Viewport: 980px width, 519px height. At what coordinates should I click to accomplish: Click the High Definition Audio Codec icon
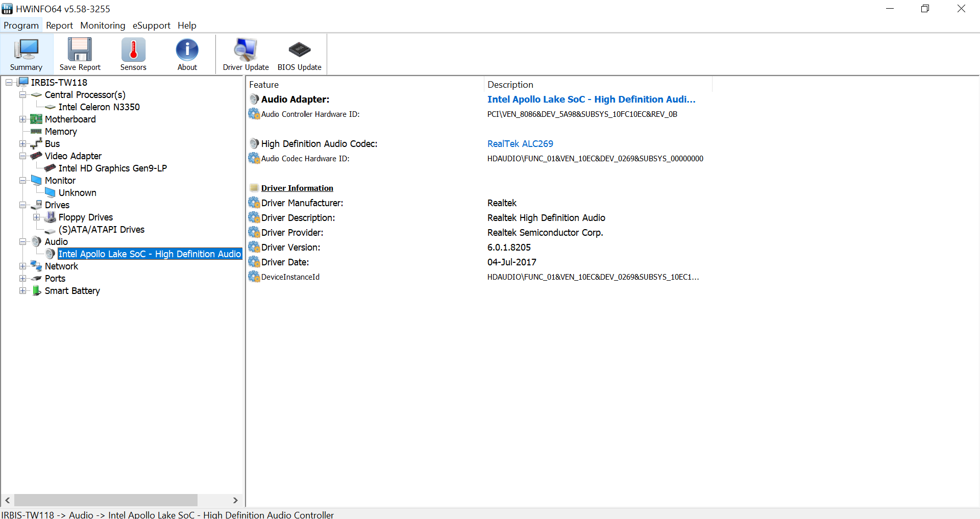254,143
